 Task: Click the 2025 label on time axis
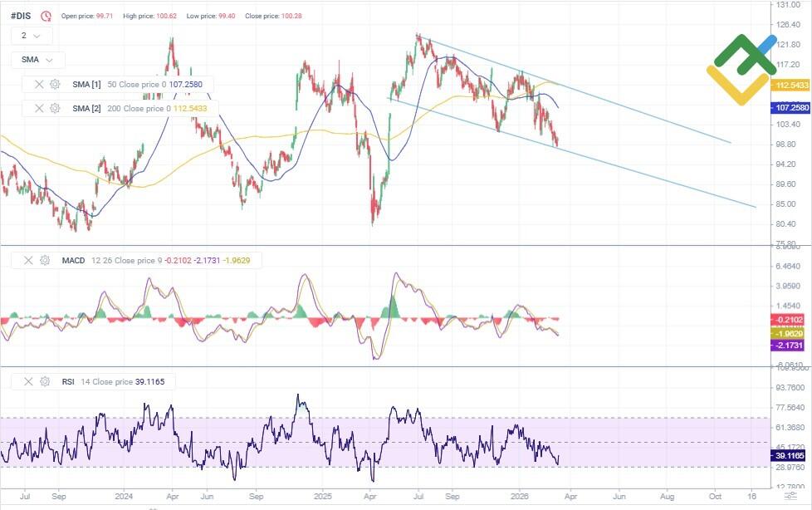click(323, 497)
